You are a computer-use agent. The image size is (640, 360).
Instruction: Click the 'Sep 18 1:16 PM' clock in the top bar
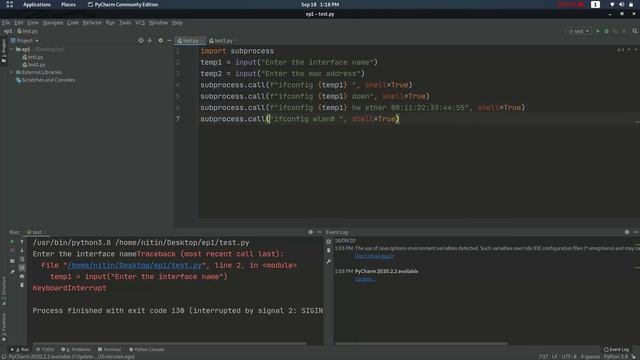[320, 4]
